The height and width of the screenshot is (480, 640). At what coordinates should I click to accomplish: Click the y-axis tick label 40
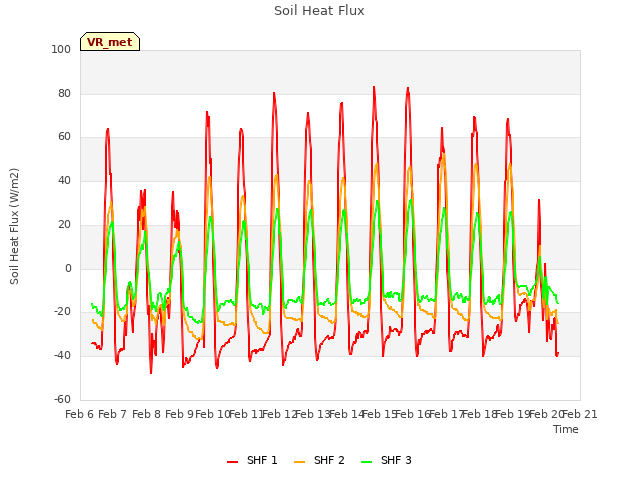(64, 180)
